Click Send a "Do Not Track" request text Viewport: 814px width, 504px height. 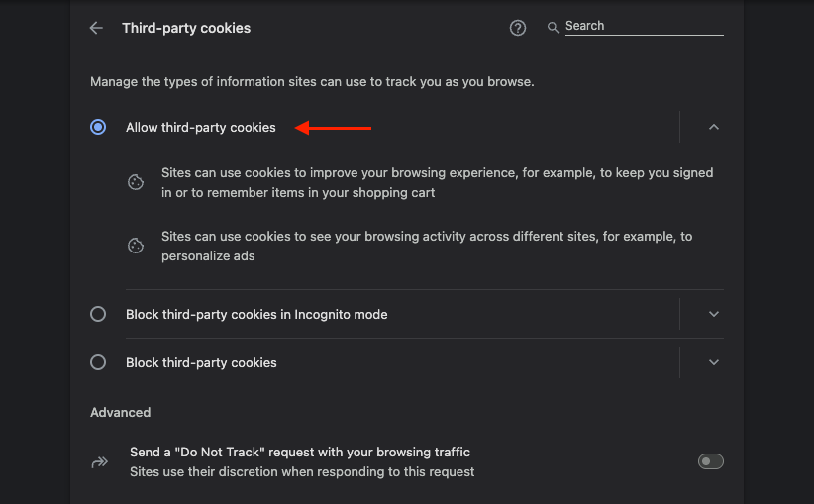pyautogui.click(x=299, y=453)
